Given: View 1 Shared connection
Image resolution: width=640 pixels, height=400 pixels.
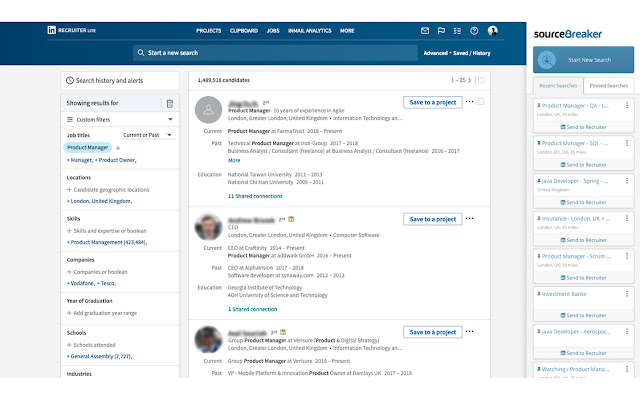Looking at the screenshot, I should click(x=252, y=309).
